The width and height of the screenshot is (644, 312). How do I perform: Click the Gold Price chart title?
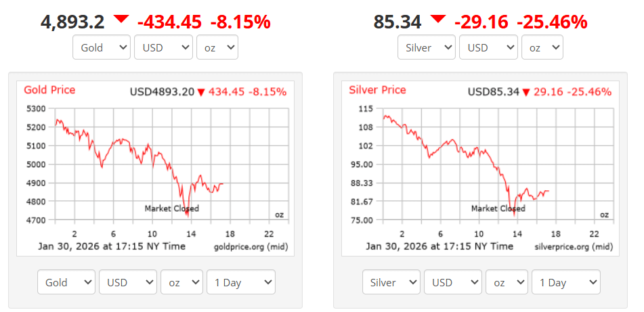coord(49,90)
